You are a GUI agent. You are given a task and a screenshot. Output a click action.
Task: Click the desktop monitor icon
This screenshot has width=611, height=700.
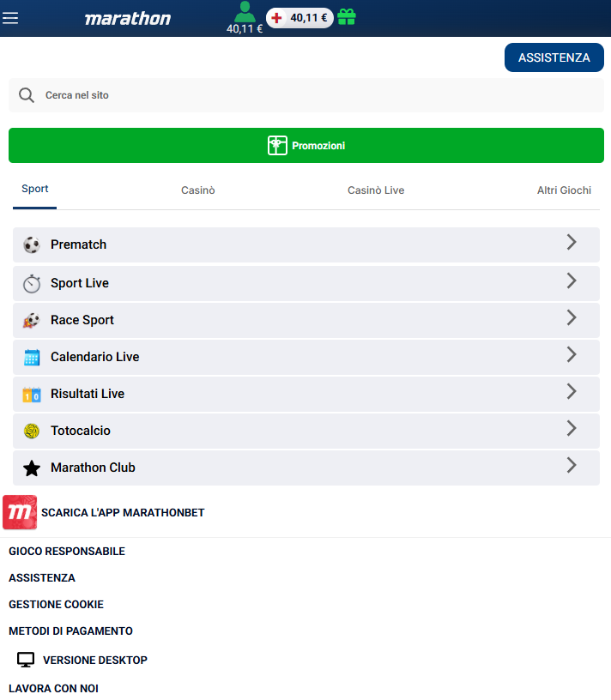pos(26,660)
